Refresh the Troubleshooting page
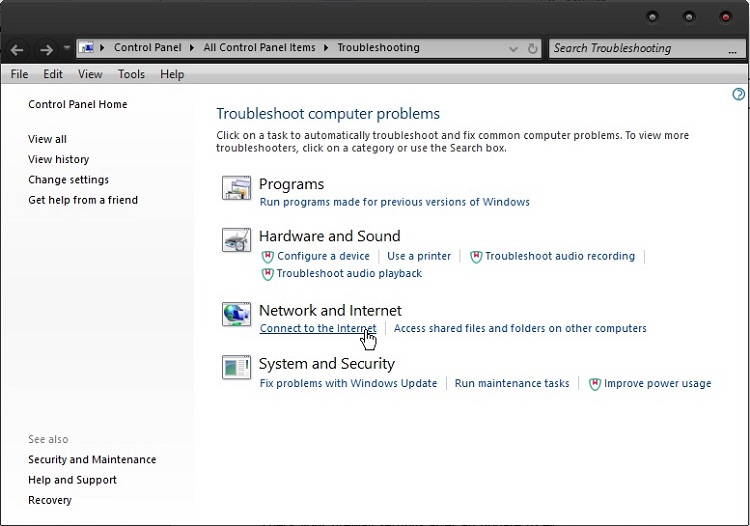This screenshot has width=750, height=526. tap(532, 48)
